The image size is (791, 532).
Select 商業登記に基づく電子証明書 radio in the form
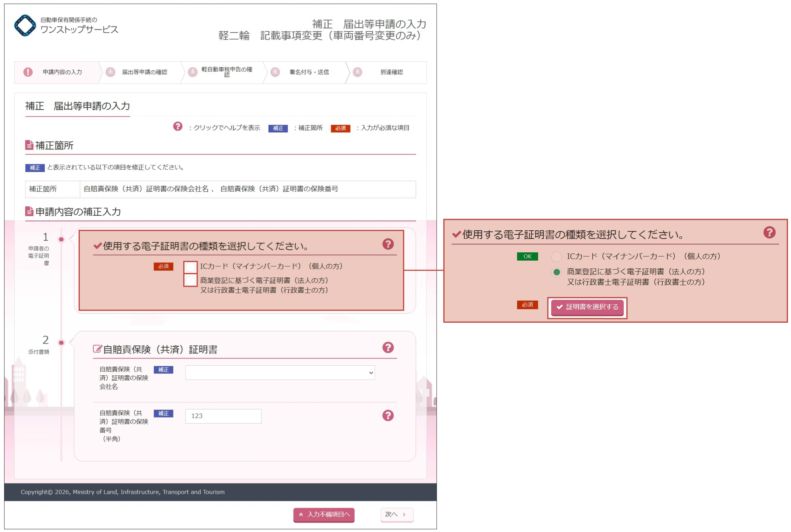coord(190,280)
